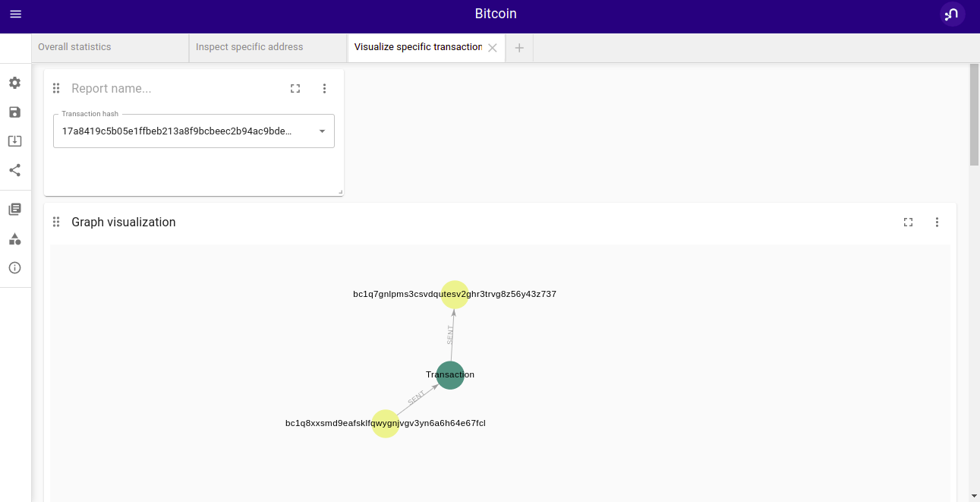Click the Graph visualization title
980x502 pixels.
(x=124, y=222)
